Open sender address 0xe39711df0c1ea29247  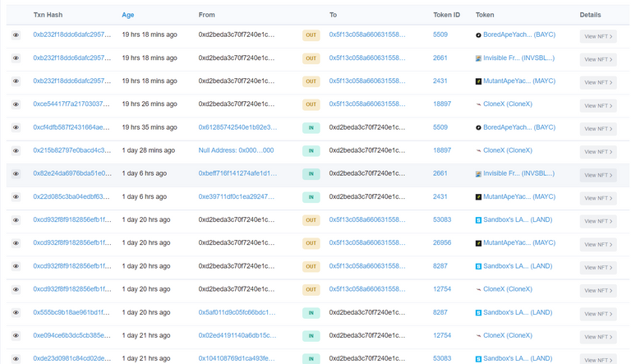[x=237, y=196]
